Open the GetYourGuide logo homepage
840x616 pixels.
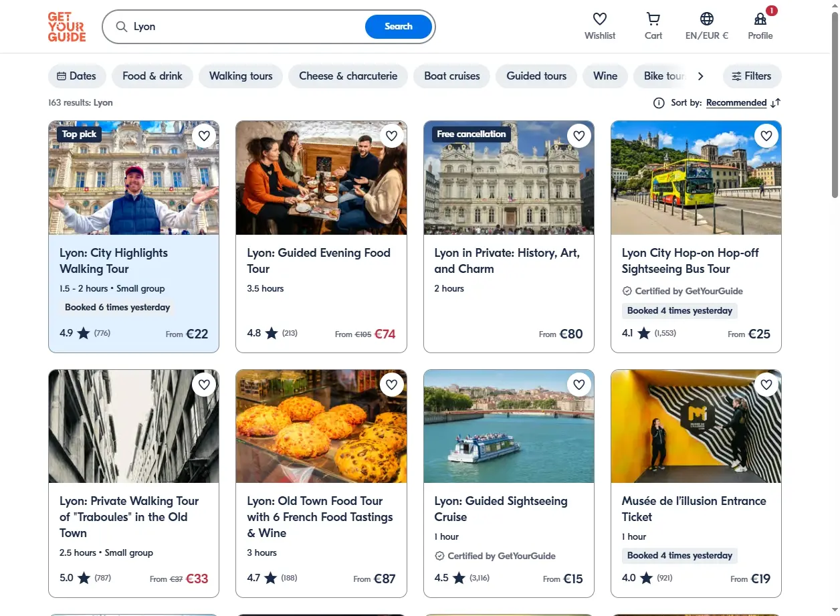click(x=67, y=27)
